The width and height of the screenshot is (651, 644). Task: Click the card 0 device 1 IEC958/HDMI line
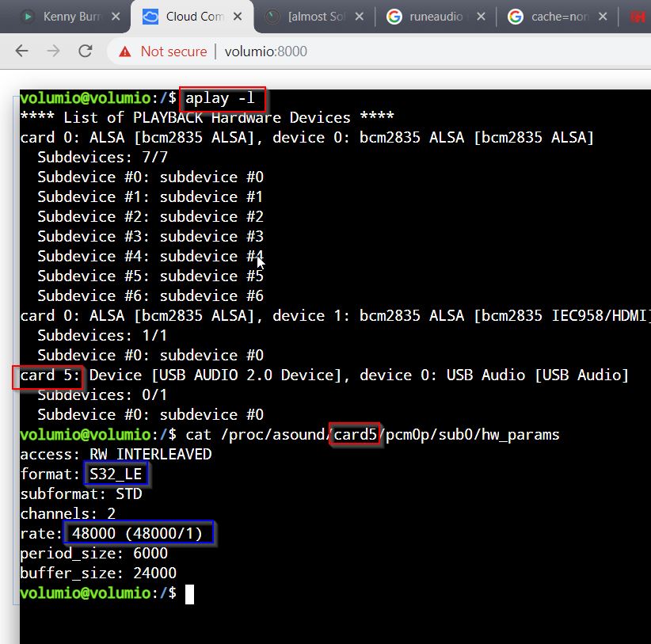[336, 316]
